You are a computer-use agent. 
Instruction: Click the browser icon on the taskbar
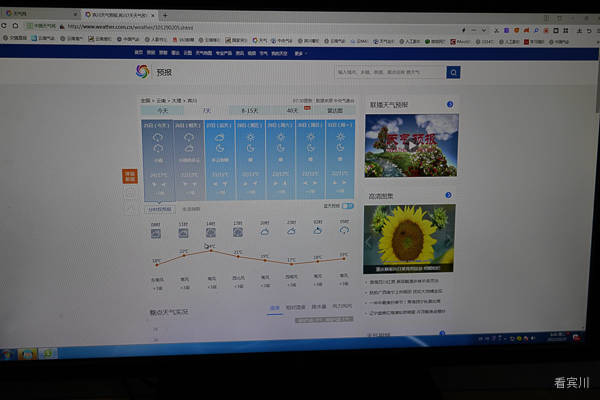click(47, 353)
